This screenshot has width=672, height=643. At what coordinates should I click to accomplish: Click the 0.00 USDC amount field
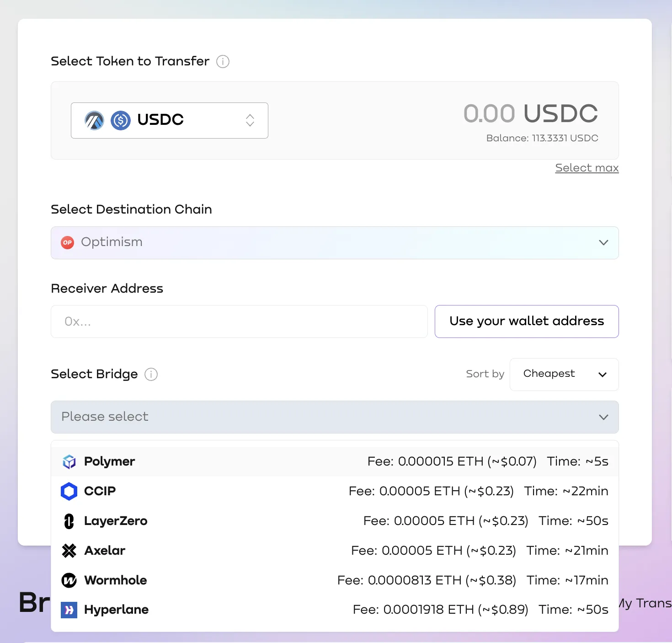530,113
